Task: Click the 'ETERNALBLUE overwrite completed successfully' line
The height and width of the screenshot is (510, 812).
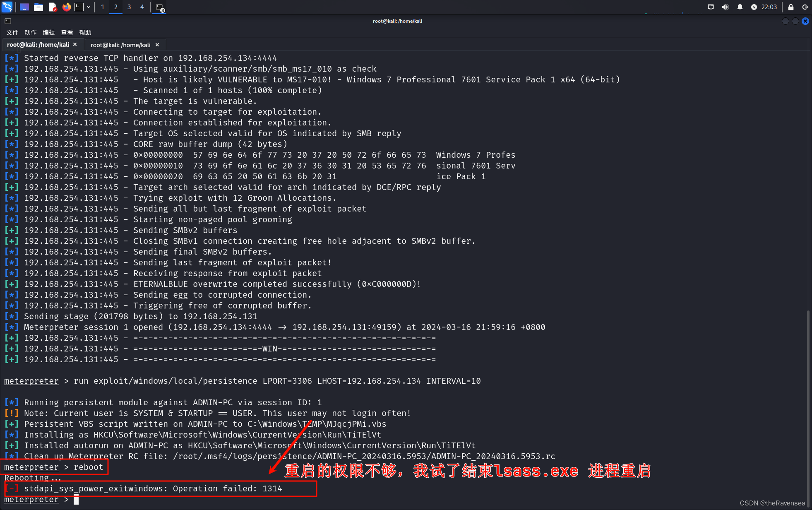Action: (x=213, y=284)
